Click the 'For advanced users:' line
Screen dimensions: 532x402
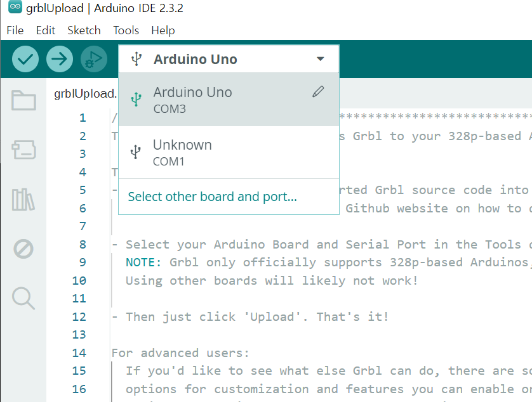point(180,353)
